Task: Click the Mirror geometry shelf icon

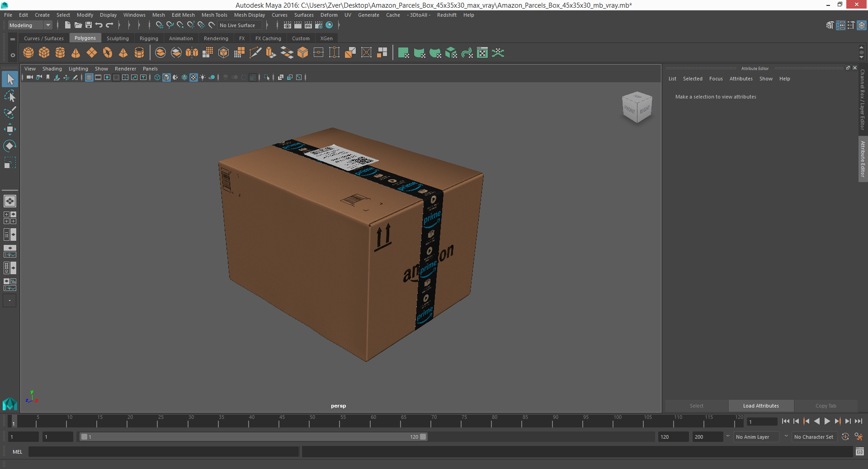Action: click(192, 53)
